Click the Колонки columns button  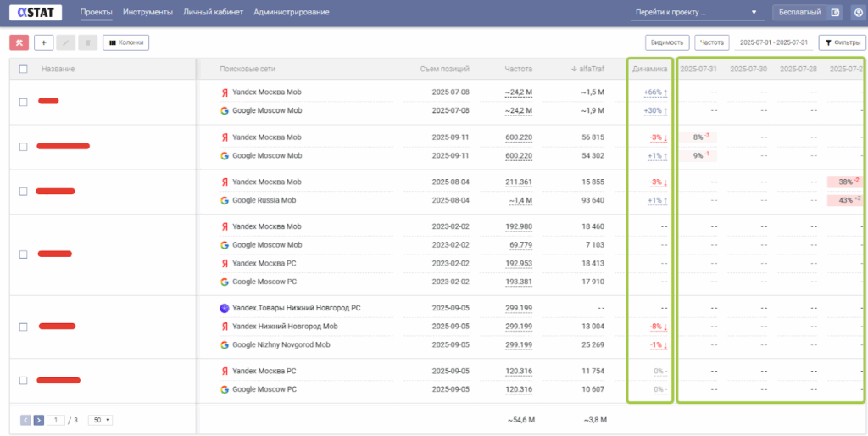pos(125,42)
